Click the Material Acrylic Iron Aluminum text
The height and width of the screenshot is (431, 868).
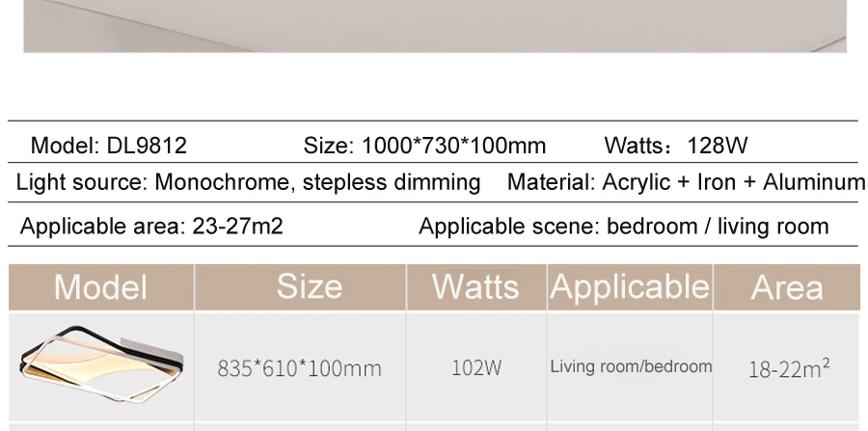tap(687, 182)
